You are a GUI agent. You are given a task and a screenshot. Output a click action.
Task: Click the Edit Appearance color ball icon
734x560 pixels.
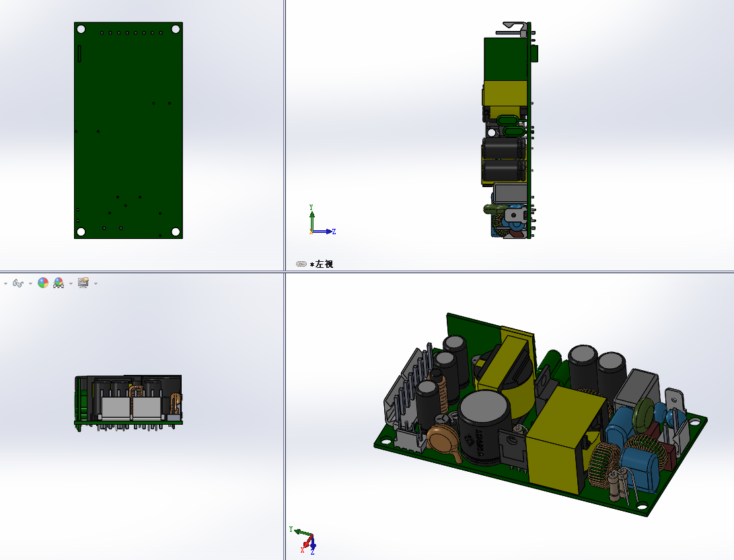coord(43,283)
